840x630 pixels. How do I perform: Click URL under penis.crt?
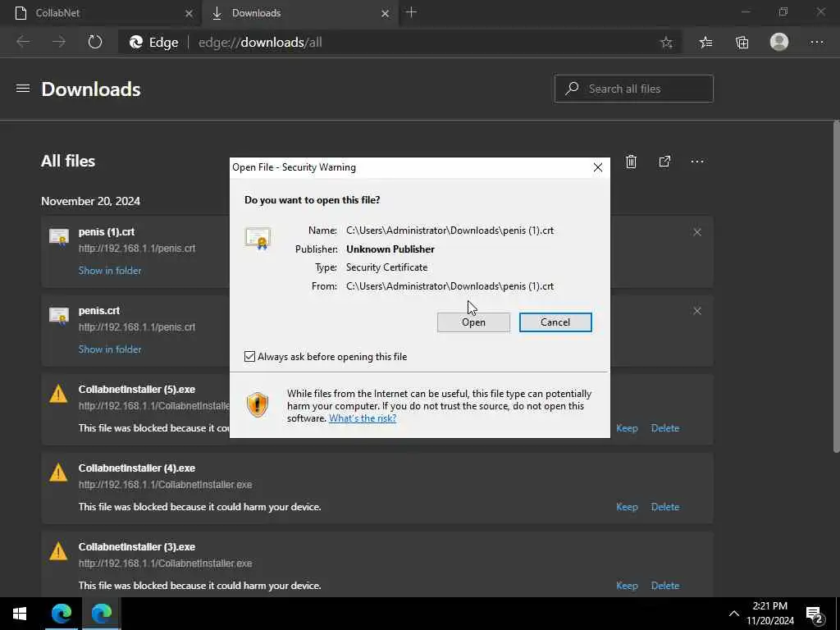[137, 327]
